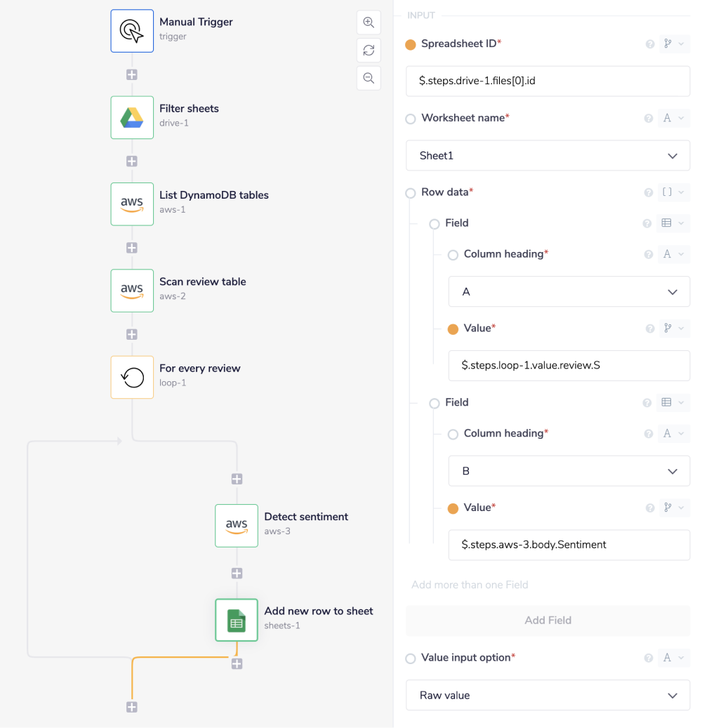Toggle the Worksheet name radio circle

tap(411, 119)
